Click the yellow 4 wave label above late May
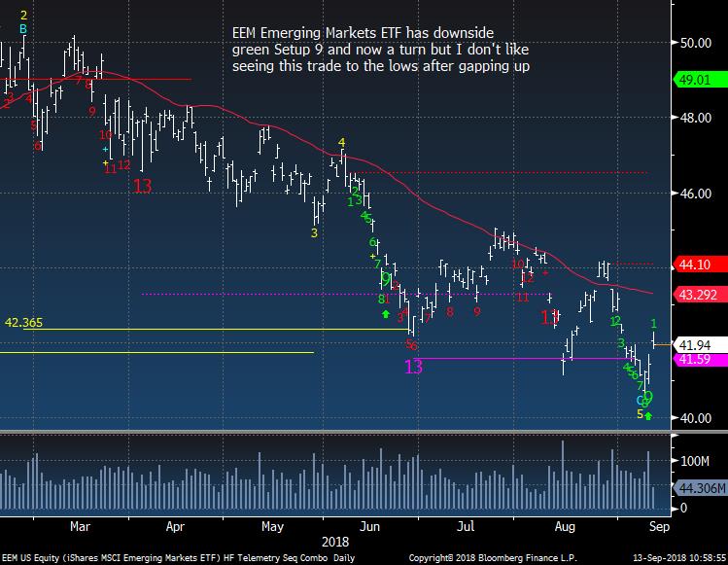The width and height of the screenshot is (728, 565). (x=342, y=142)
